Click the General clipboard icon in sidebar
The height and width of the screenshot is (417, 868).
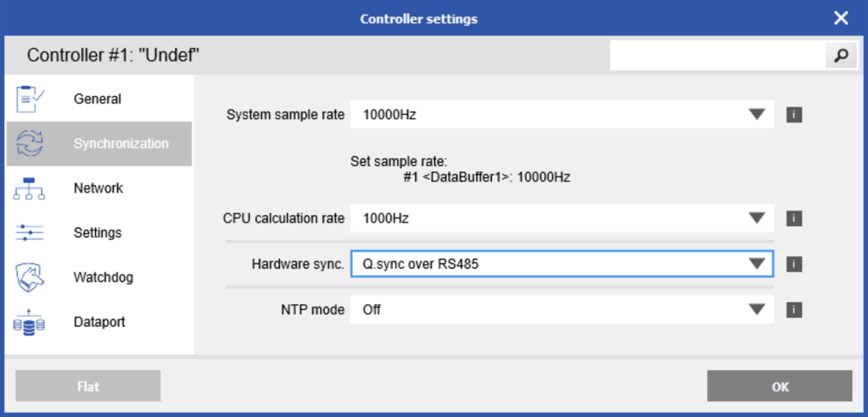[x=30, y=99]
